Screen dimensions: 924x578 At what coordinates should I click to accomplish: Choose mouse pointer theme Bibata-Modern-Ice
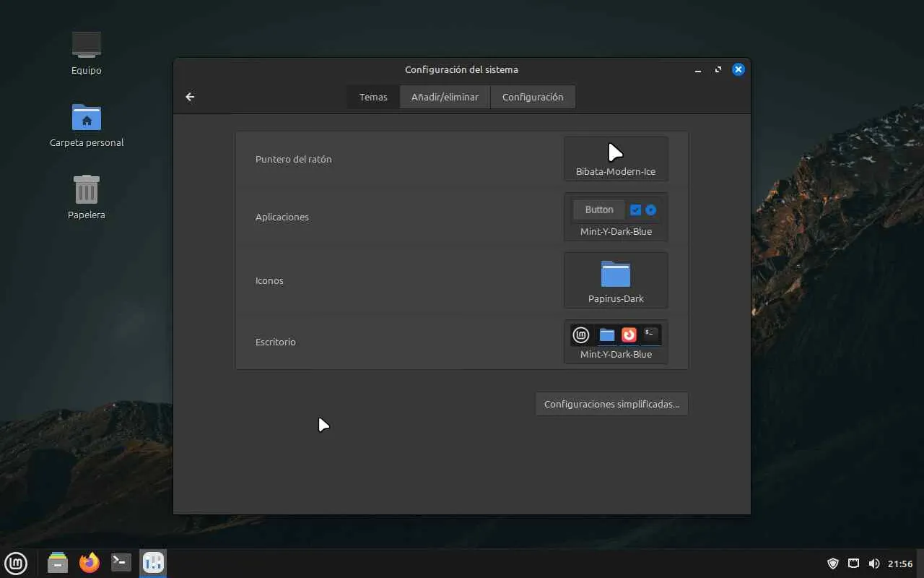[616, 159]
